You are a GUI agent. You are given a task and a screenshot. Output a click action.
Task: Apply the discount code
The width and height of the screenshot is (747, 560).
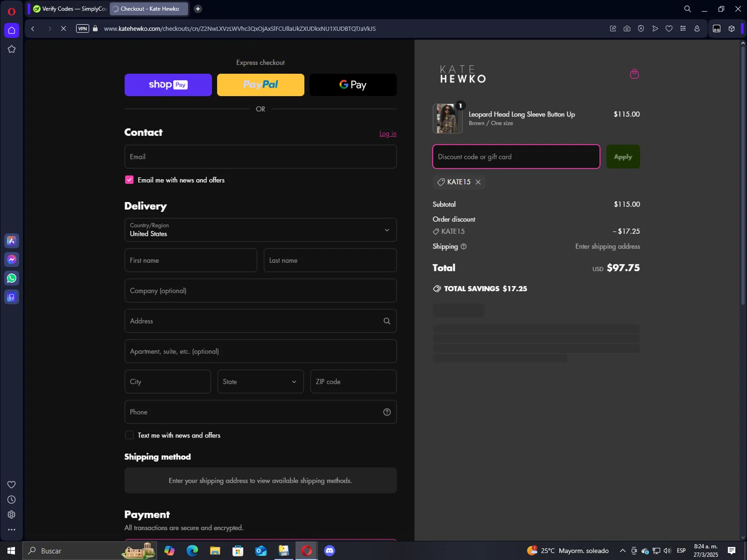tap(623, 157)
